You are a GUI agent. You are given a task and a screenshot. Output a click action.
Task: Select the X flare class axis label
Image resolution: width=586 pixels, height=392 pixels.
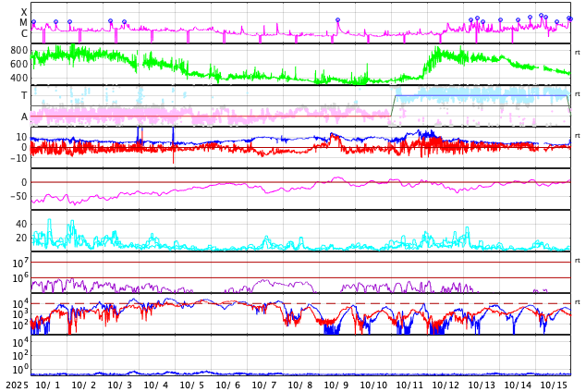(x=24, y=12)
